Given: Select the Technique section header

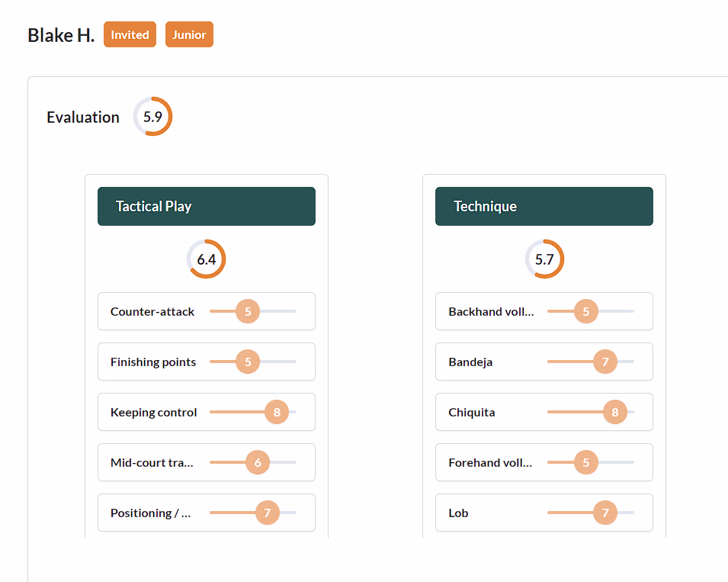Looking at the screenshot, I should pos(544,206).
